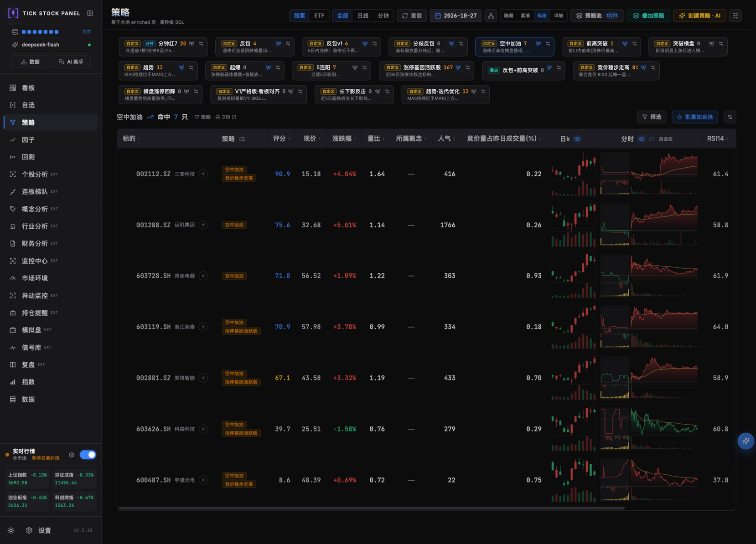This screenshot has width=756, height=544.
Task: Click 叠加策略 button
Action: pyautogui.click(x=648, y=15)
